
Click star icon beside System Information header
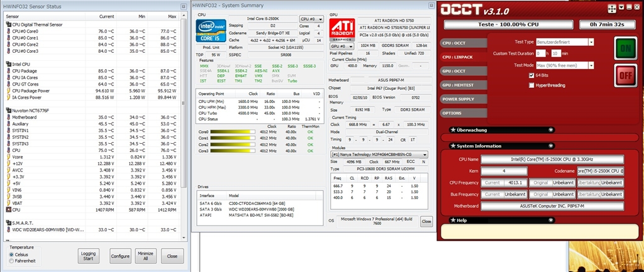click(x=453, y=146)
